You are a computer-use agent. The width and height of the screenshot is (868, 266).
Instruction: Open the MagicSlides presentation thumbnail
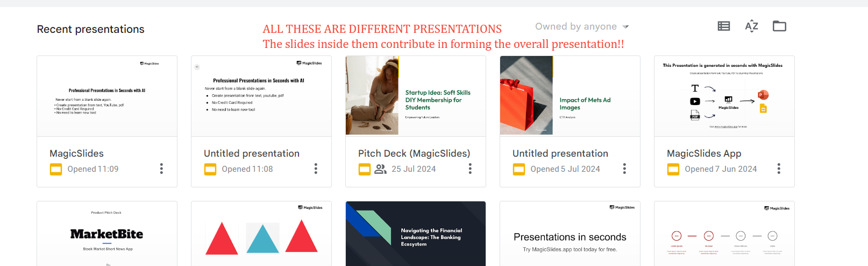pos(107,96)
